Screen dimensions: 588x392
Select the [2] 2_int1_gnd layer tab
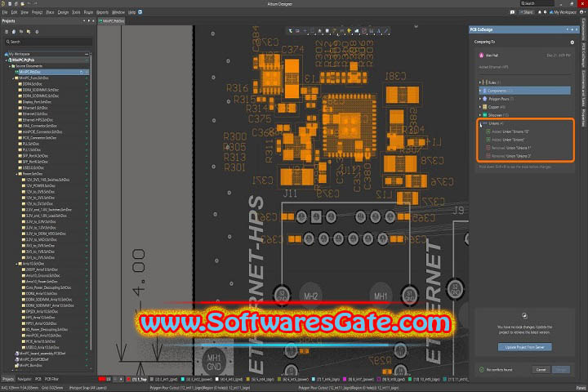click(164, 379)
